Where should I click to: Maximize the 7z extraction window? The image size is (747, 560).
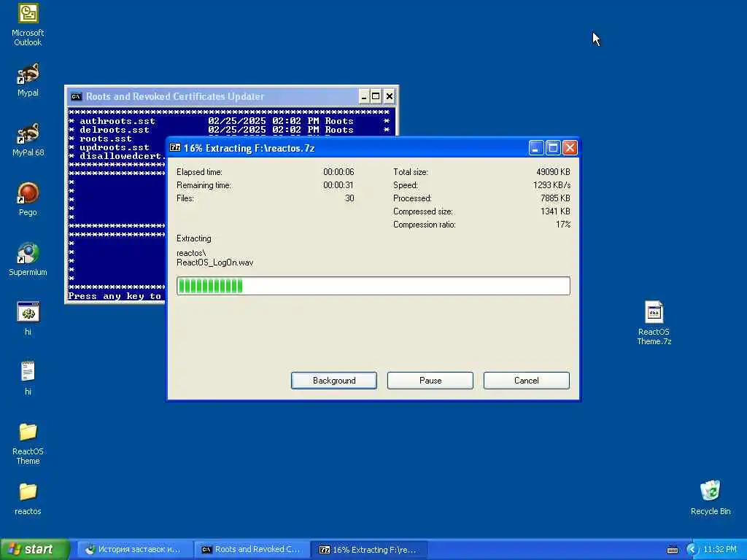pos(553,148)
